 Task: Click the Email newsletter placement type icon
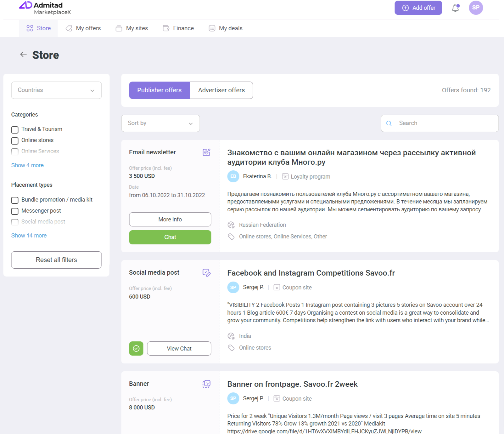coord(206,152)
